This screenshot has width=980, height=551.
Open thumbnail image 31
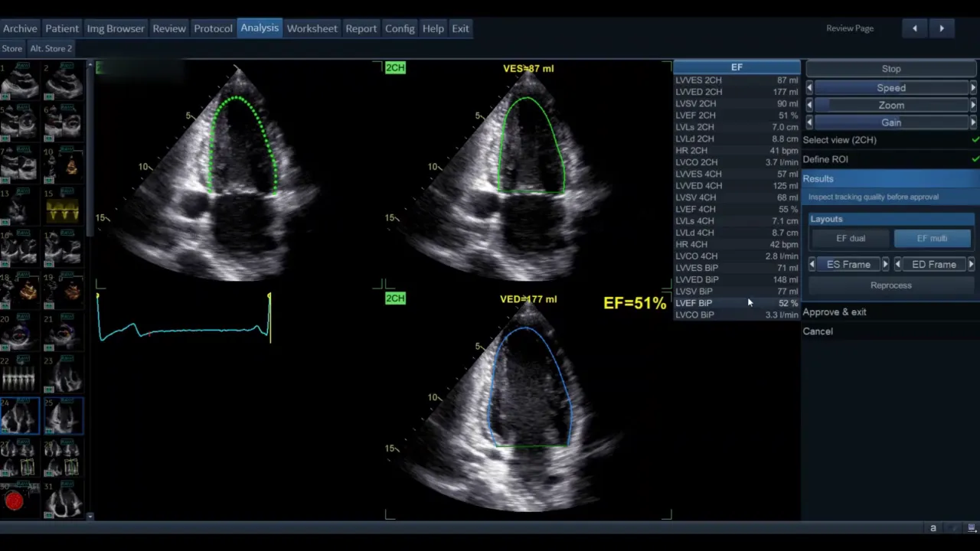pos(63,499)
